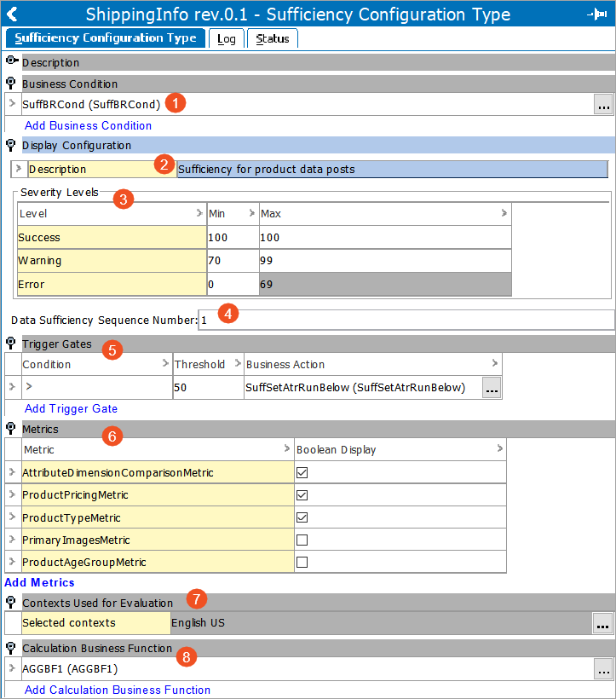Uncheck AttributeDimensionComparisonMetric Boolean Display
The image size is (616, 699).
302,472
